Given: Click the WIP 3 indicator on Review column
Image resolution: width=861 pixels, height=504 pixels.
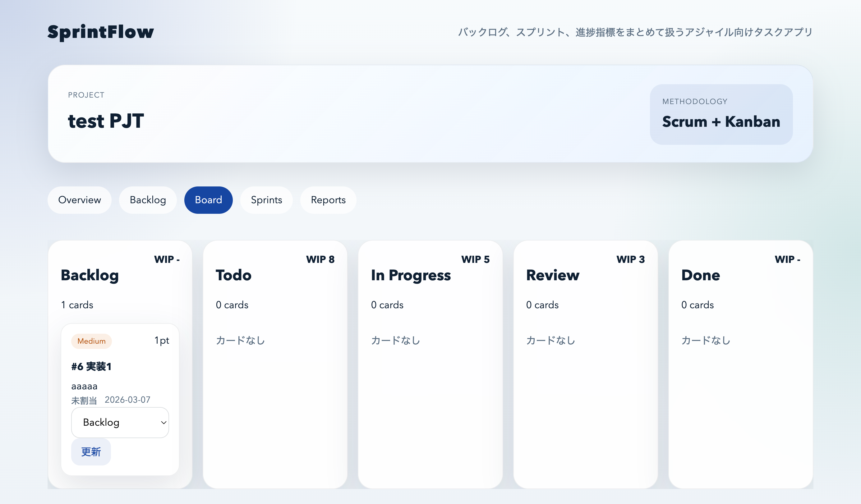Looking at the screenshot, I should pyautogui.click(x=631, y=259).
